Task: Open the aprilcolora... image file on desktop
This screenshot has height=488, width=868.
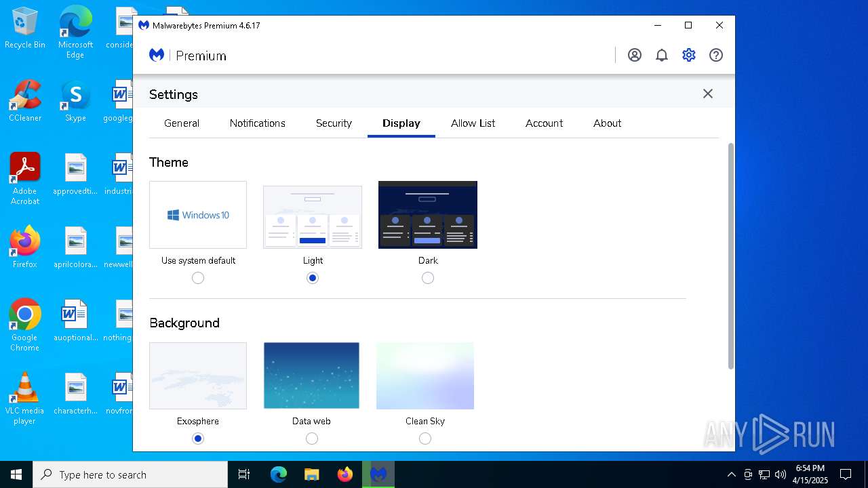Action: [x=75, y=248]
